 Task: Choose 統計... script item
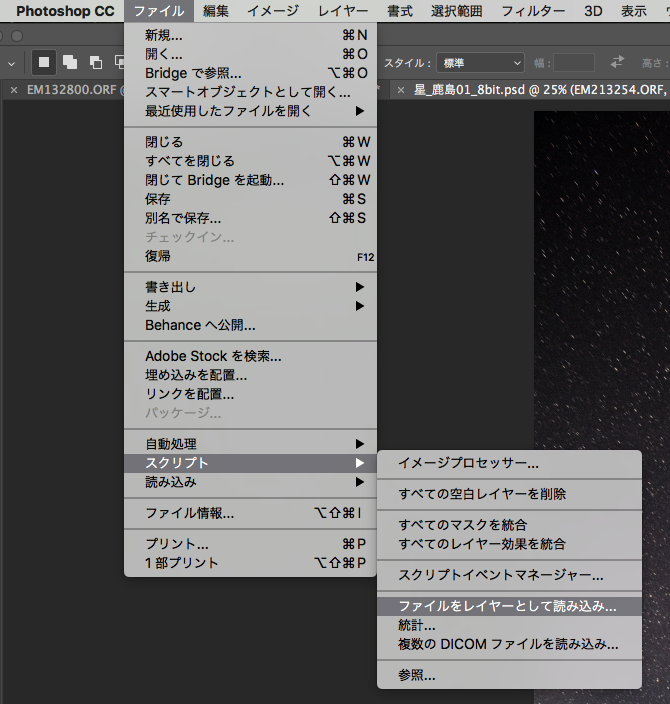tap(509, 625)
